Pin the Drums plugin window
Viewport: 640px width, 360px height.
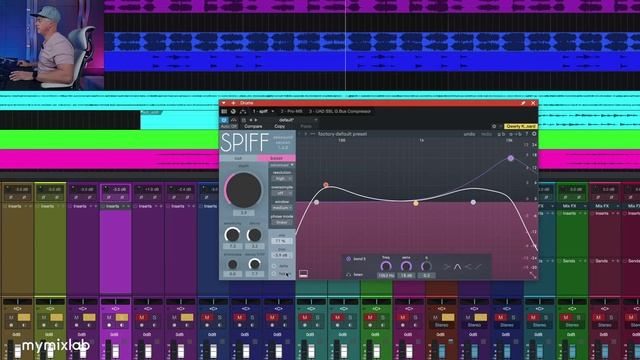pyautogui.click(x=523, y=103)
